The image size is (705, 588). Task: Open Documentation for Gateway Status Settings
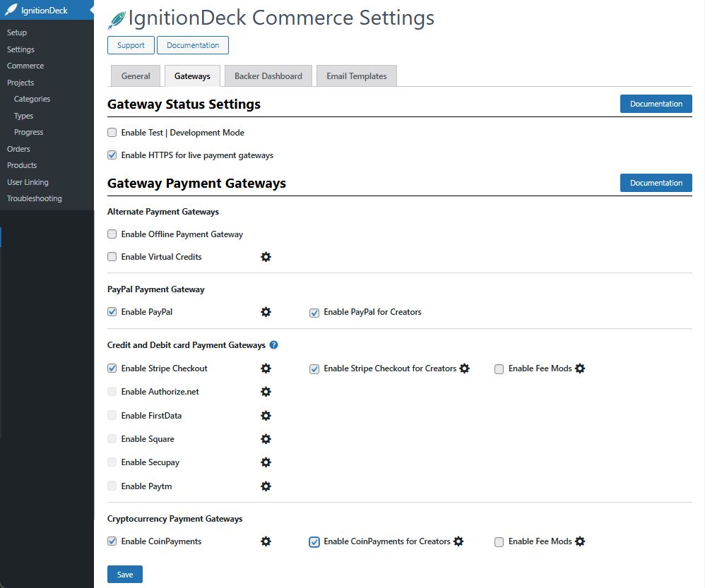(656, 104)
